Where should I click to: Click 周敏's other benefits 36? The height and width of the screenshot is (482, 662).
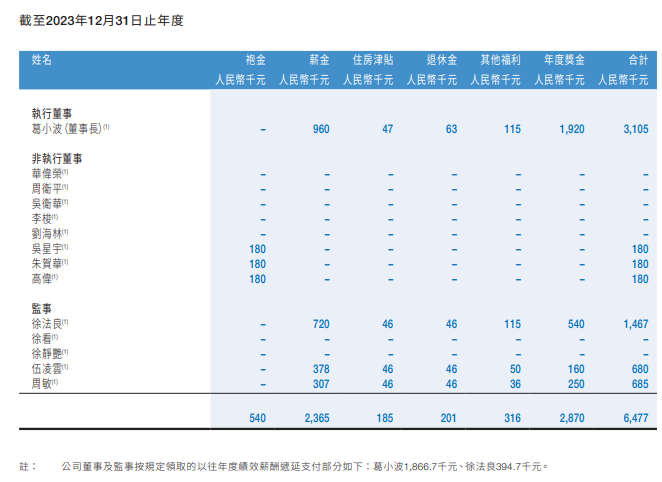click(x=515, y=384)
